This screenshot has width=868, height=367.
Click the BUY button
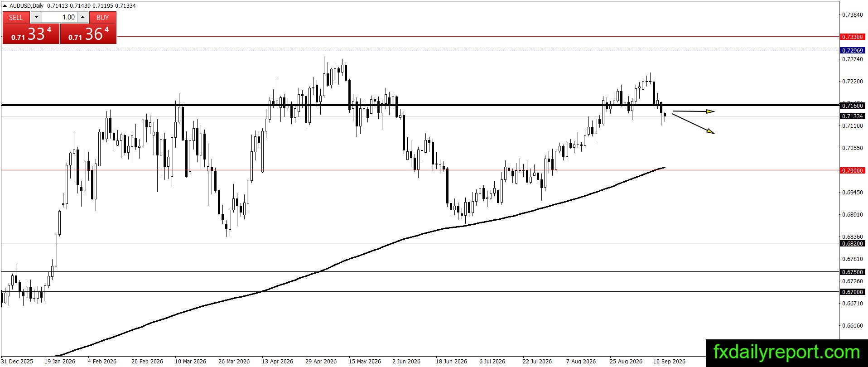coord(103,17)
